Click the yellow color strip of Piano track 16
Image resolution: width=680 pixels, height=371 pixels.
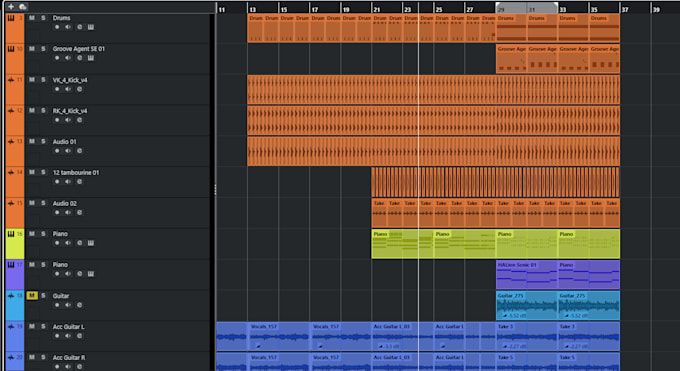coord(15,244)
